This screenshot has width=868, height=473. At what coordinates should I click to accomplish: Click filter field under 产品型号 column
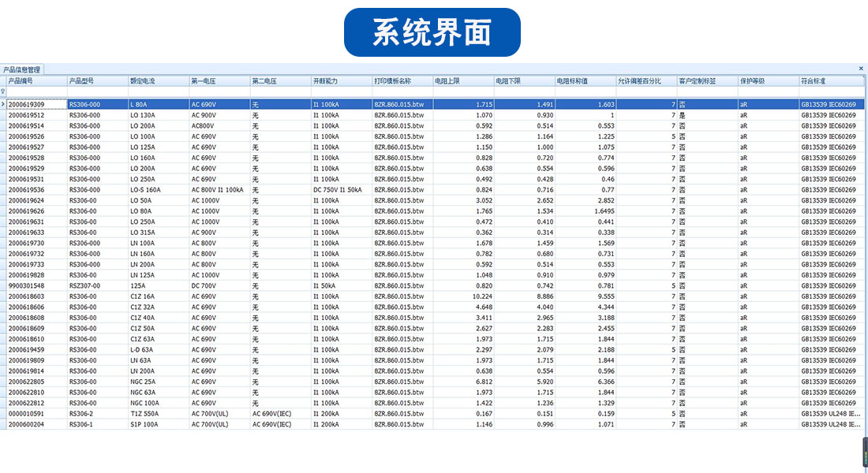(97, 91)
